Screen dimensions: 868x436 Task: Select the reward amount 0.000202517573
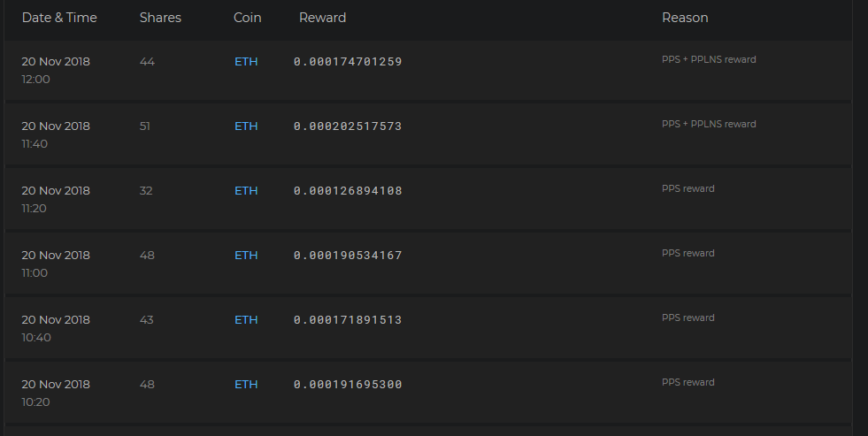tap(348, 126)
